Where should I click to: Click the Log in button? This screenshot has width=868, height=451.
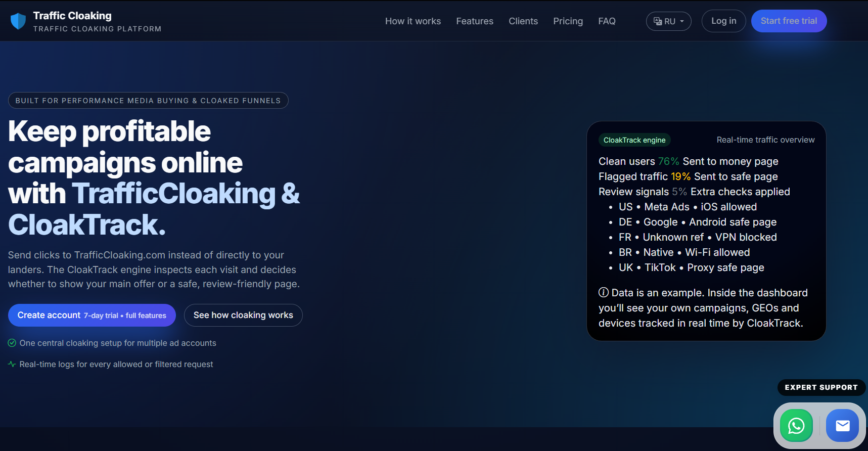coord(723,21)
